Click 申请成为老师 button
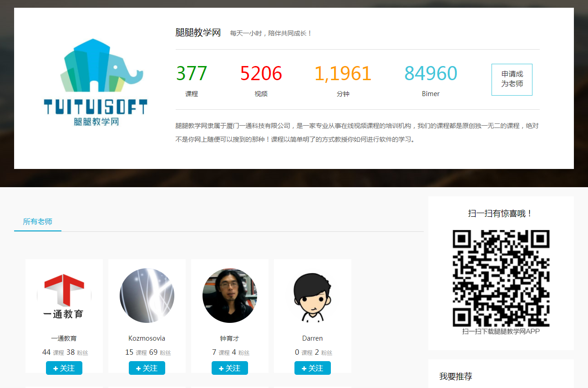 coord(512,79)
